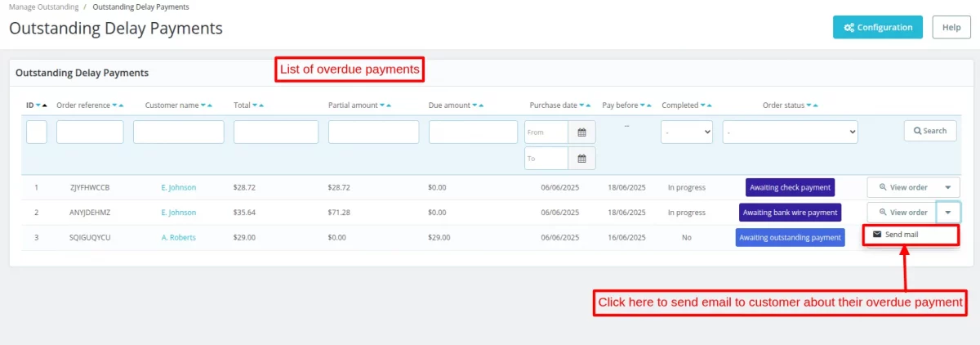The image size is (980, 345).
Task: Open customer E. Johnson in ANYJDEHMZ row
Action: [179, 213]
